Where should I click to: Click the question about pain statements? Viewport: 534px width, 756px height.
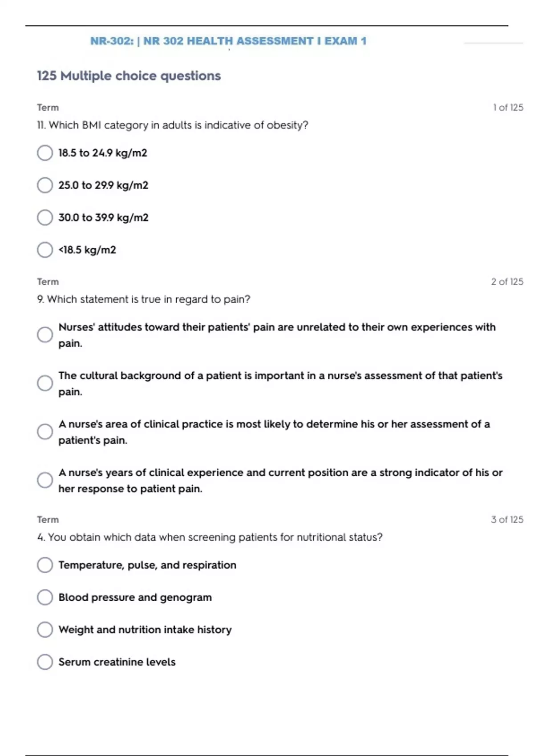(144, 299)
